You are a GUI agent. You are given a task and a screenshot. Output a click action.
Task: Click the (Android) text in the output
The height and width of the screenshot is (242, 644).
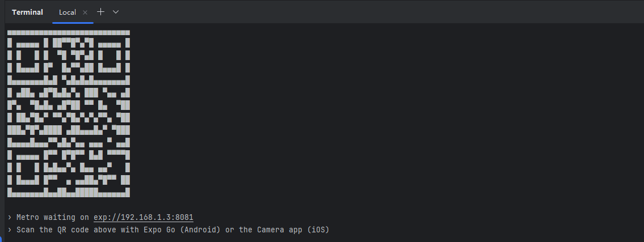pos(200,230)
